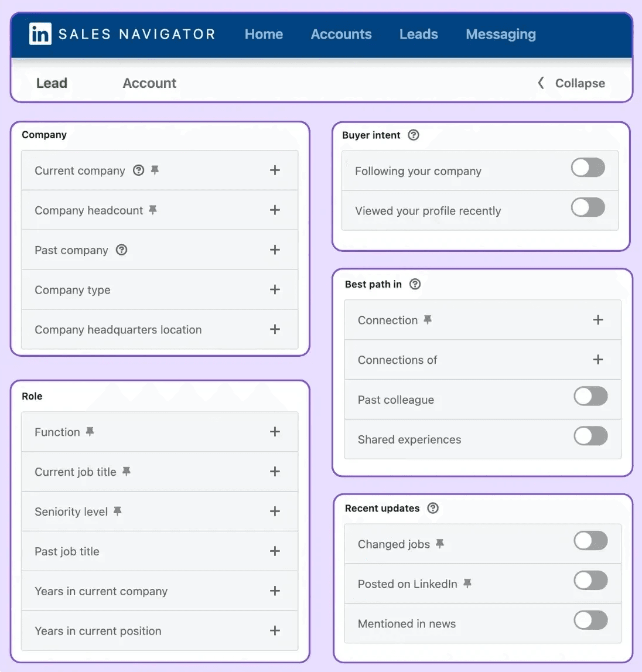Open the Recent updates help icon
The width and height of the screenshot is (642, 672).
tap(432, 508)
